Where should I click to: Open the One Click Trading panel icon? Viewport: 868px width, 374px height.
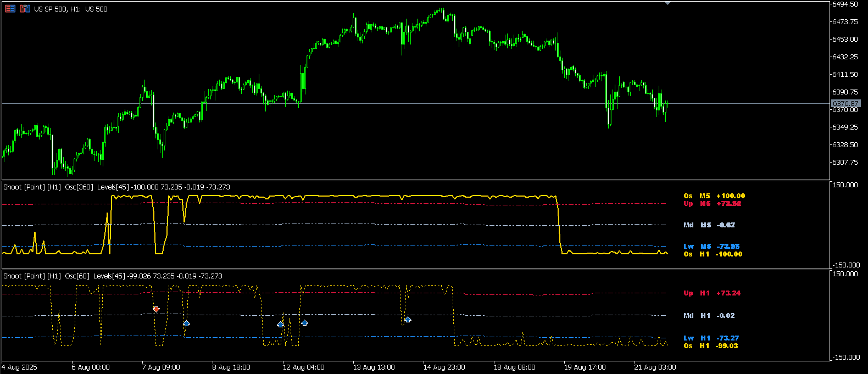pyautogui.click(x=10, y=9)
